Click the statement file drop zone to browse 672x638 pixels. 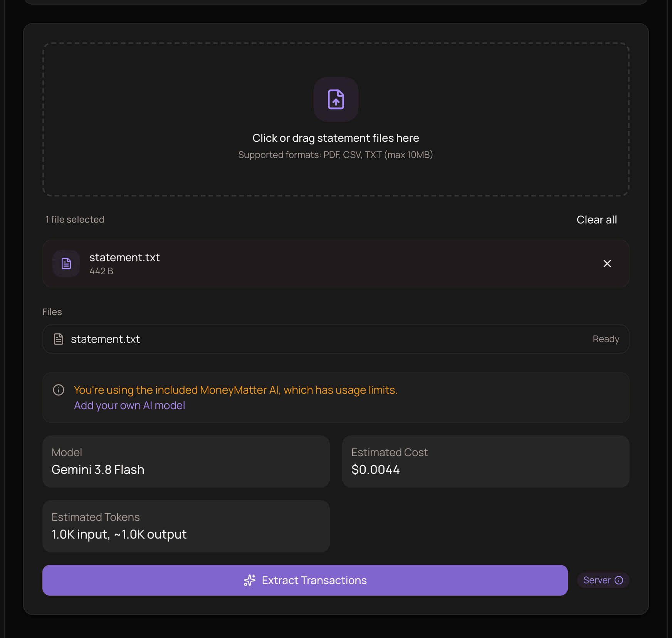pos(336,119)
